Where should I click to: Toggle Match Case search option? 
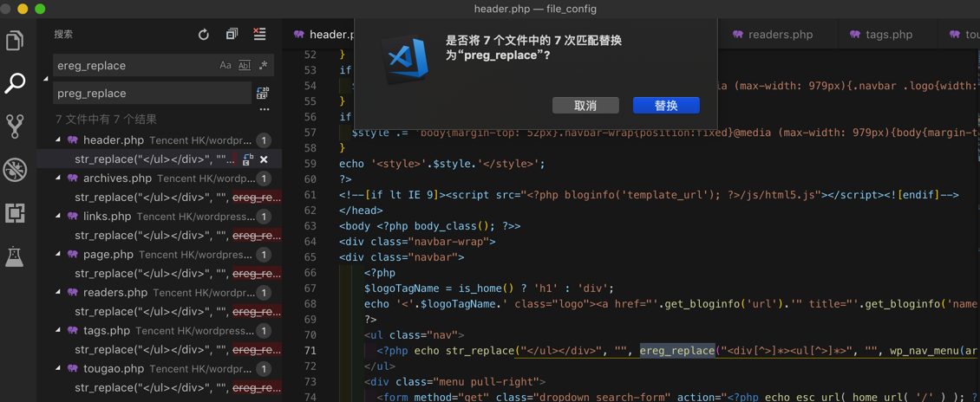[x=225, y=65]
